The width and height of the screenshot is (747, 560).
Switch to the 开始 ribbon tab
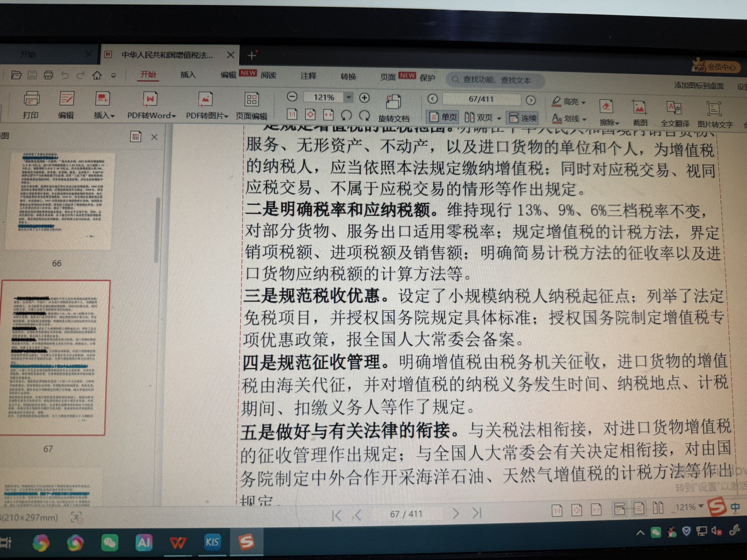tap(148, 74)
